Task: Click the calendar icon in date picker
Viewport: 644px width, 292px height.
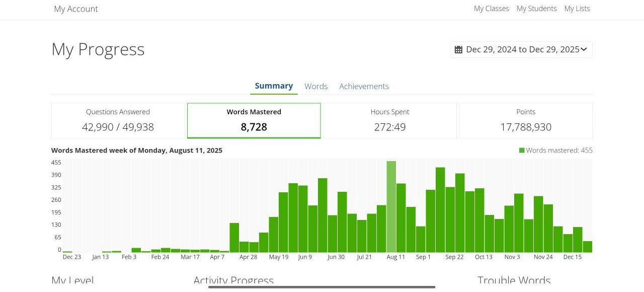Action: [x=458, y=49]
